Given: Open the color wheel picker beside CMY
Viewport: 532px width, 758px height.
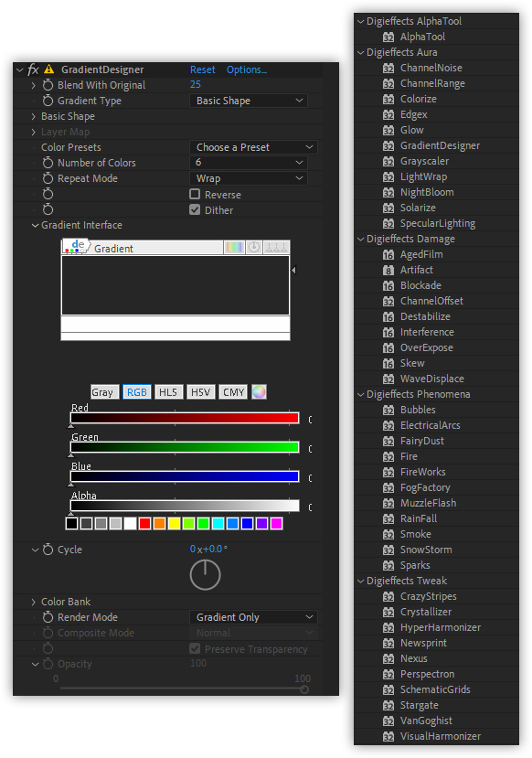Looking at the screenshot, I should coord(259,392).
